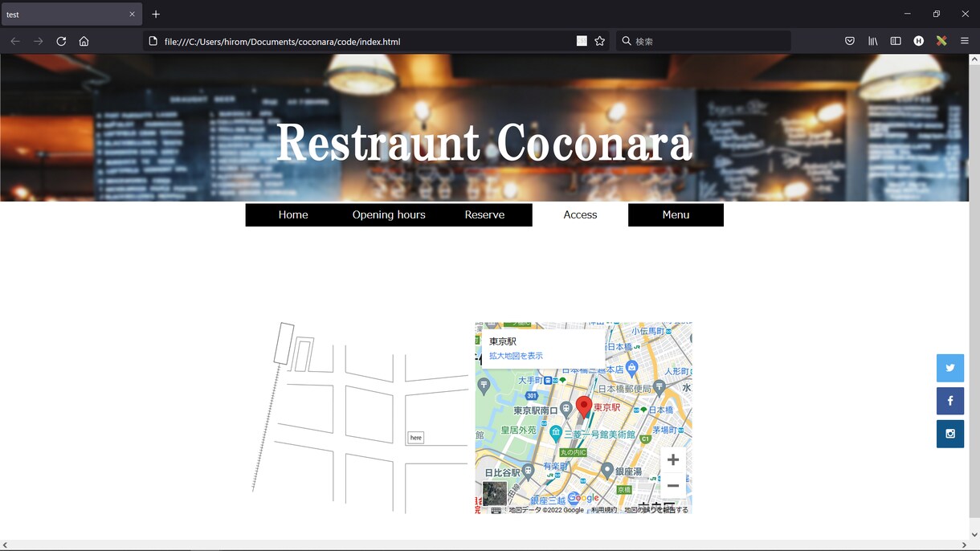The height and width of the screenshot is (551, 980).
Task: Click the Restraunt Coconara title
Action: point(484,143)
